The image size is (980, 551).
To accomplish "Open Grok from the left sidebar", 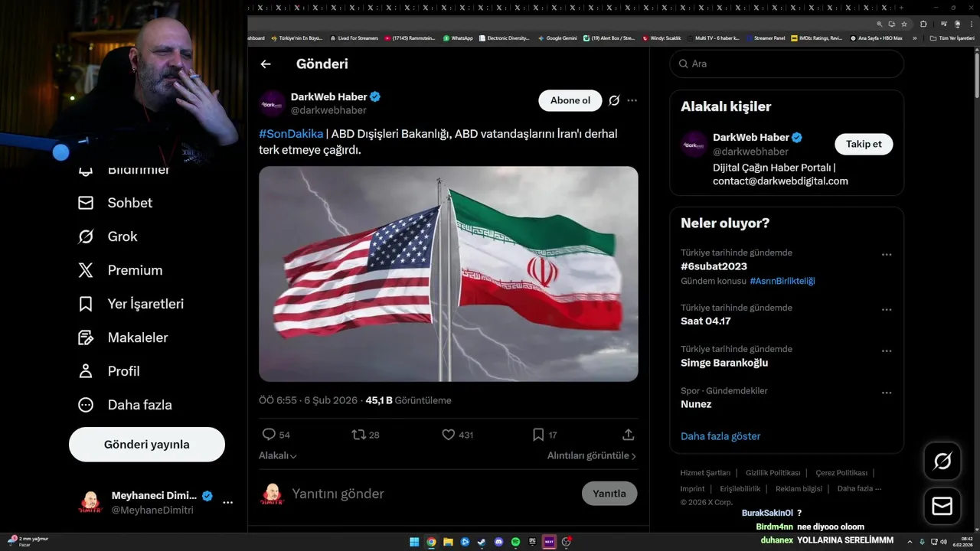I will [108, 236].
